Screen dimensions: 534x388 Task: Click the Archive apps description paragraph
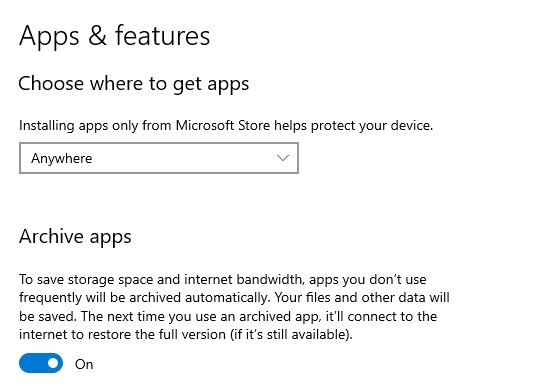coord(234,307)
